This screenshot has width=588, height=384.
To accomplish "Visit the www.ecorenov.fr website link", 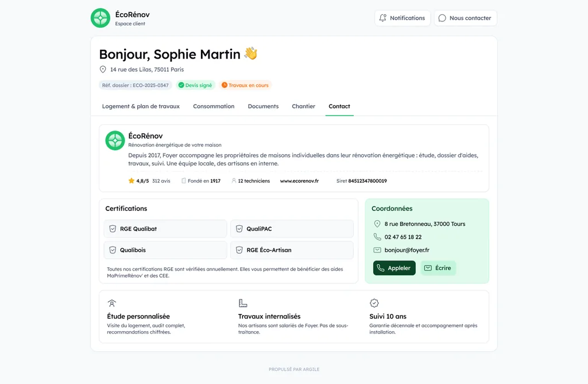I will (x=299, y=181).
